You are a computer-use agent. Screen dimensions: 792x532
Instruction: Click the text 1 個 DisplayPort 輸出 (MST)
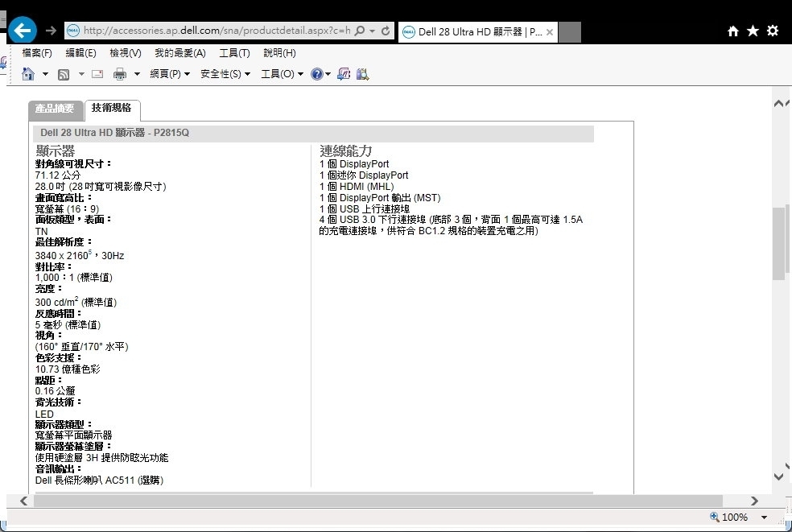click(x=380, y=197)
